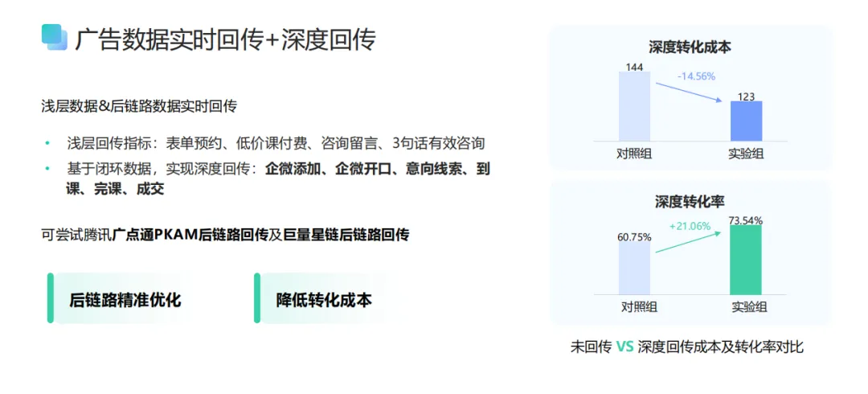Click the 60.75% control group bar
Image resolution: width=868 pixels, height=394 pixels.
click(634, 268)
